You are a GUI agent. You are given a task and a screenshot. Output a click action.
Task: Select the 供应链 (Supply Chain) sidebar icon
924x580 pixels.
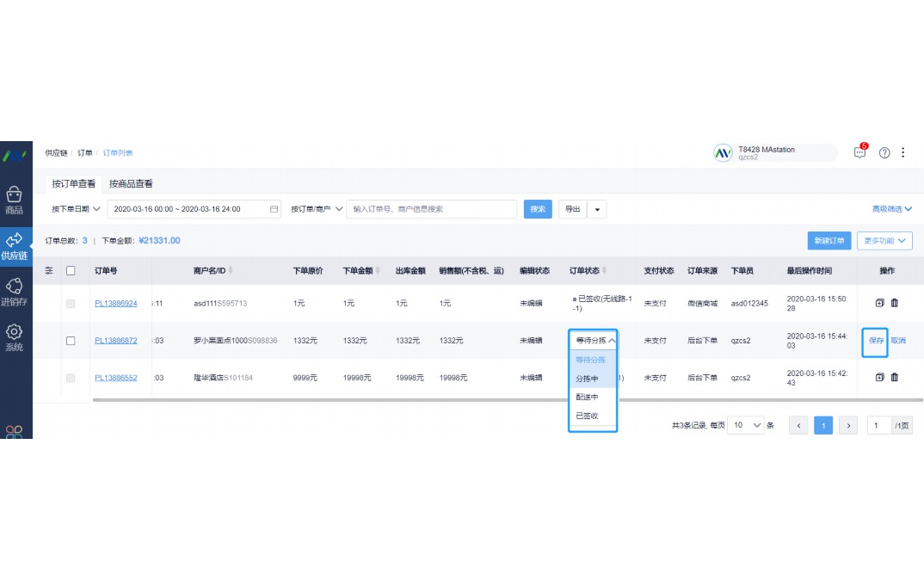click(15, 247)
